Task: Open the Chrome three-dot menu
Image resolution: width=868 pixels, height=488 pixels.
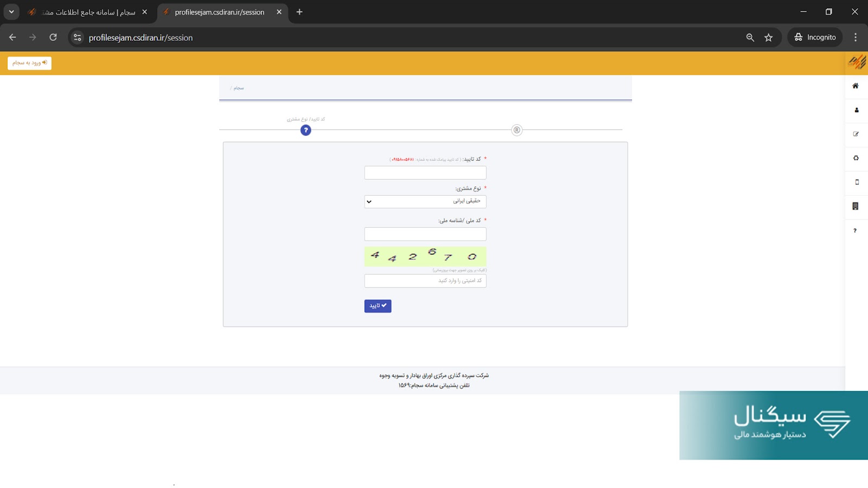Action: pyautogui.click(x=856, y=37)
